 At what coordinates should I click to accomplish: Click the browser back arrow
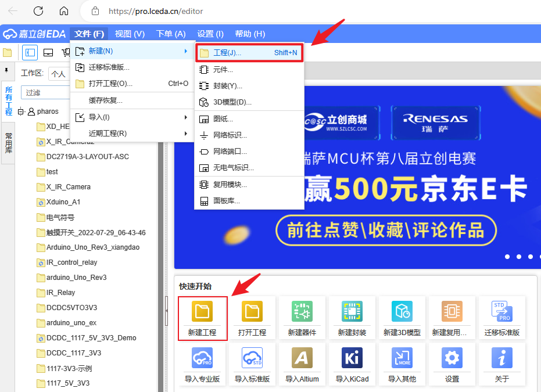coord(13,11)
